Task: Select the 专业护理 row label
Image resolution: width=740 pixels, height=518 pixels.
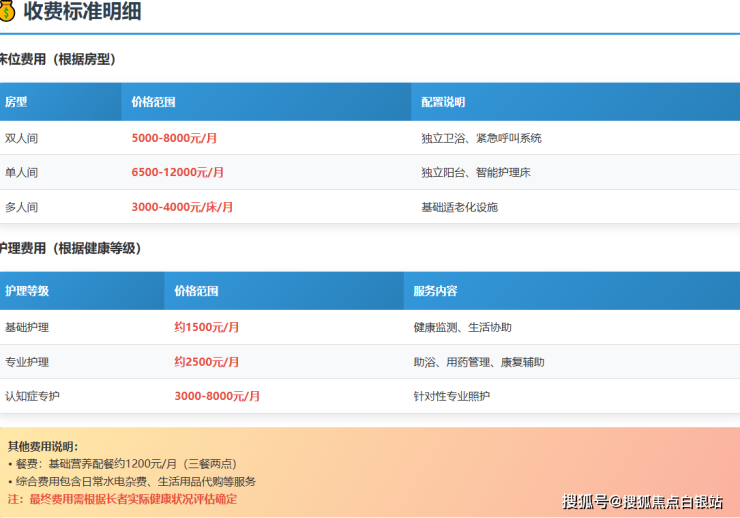Action: tap(27, 362)
